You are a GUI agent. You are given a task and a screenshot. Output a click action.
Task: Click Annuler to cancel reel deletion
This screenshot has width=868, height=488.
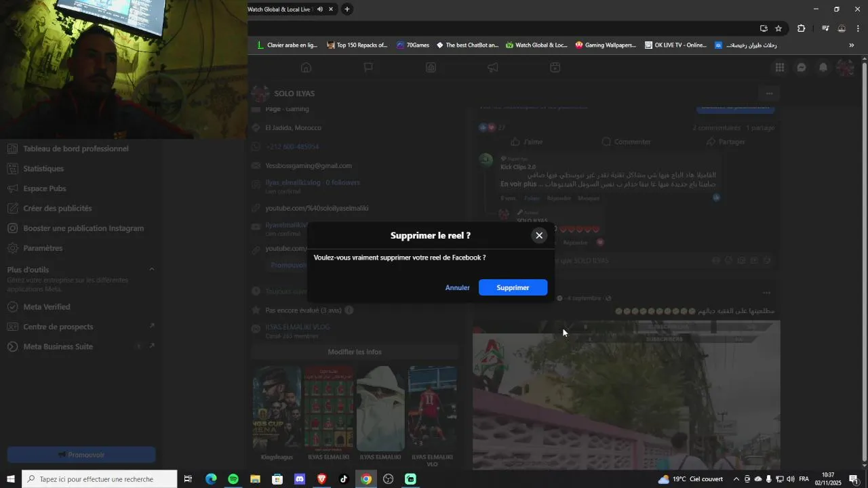[x=457, y=287]
